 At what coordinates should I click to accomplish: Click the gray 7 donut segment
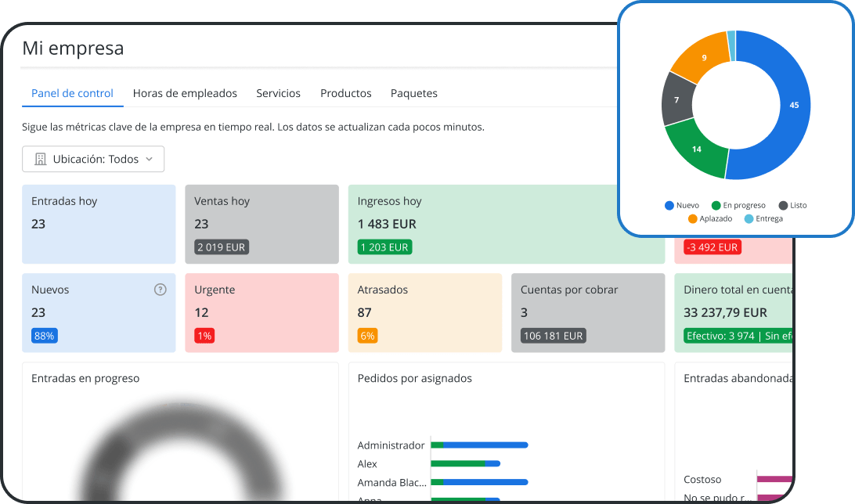pyautogui.click(x=676, y=99)
